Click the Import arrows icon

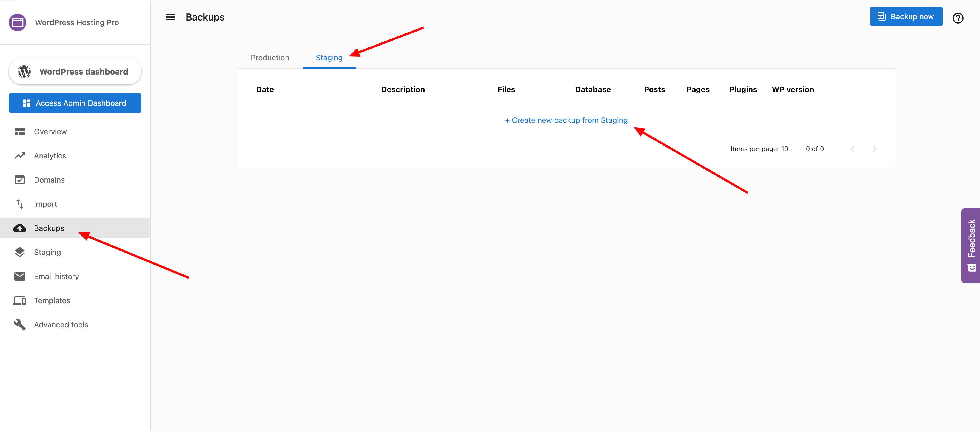pyautogui.click(x=20, y=204)
